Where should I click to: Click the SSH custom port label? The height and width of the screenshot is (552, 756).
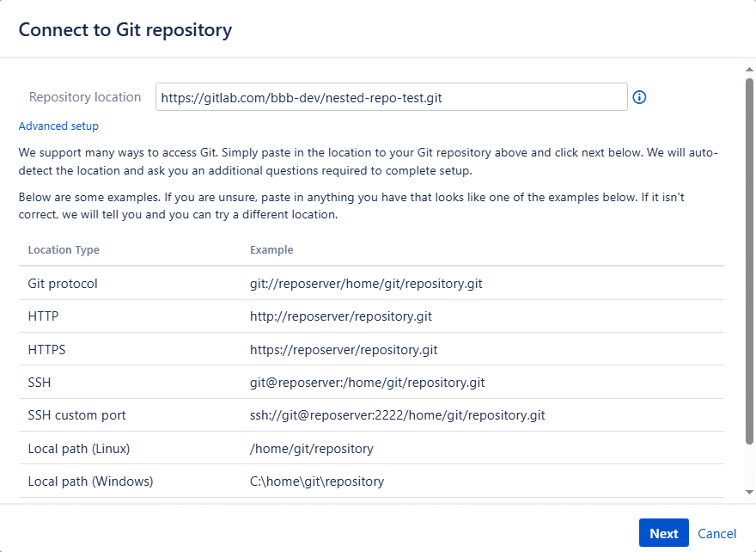pyautogui.click(x=76, y=415)
